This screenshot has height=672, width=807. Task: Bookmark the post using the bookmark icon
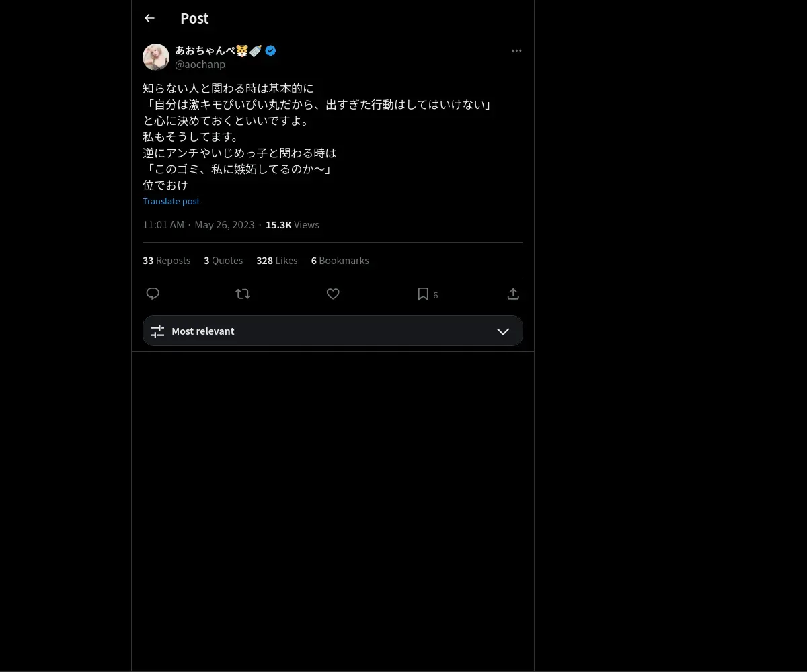click(423, 294)
